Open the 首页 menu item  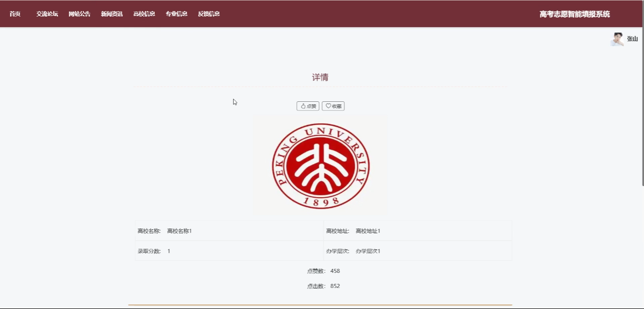pos(15,14)
